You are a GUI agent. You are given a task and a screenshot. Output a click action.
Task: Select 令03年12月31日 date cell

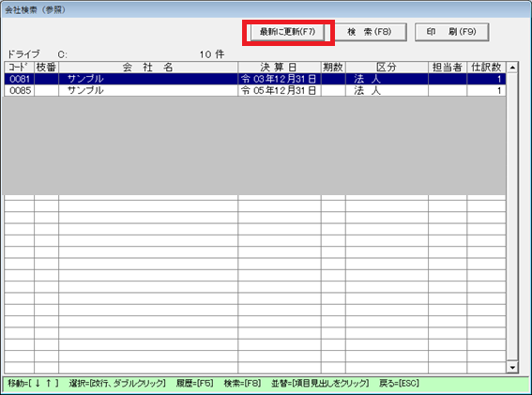(x=280, y=79)
